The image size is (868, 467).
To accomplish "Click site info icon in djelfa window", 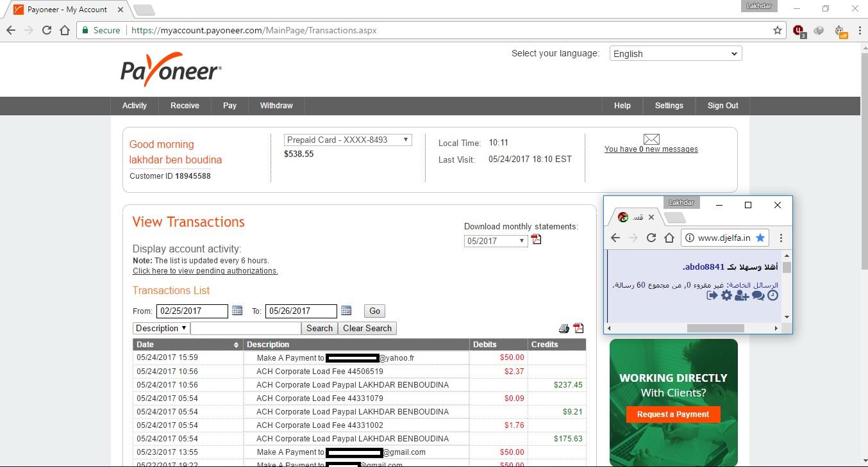I will (690, 238).
